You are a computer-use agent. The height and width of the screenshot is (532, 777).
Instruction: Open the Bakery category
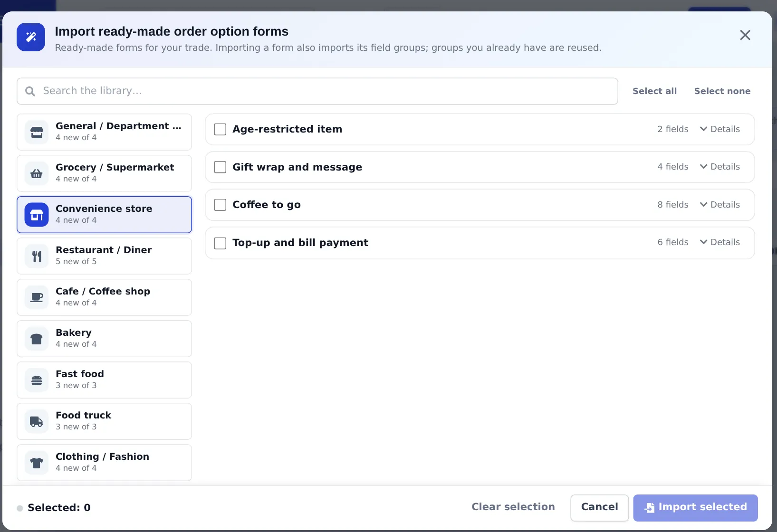click(x=104, y=339)
